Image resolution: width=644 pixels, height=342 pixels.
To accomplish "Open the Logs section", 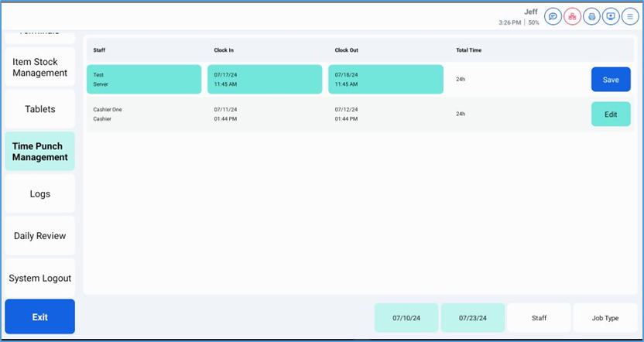I will (40, 193).
